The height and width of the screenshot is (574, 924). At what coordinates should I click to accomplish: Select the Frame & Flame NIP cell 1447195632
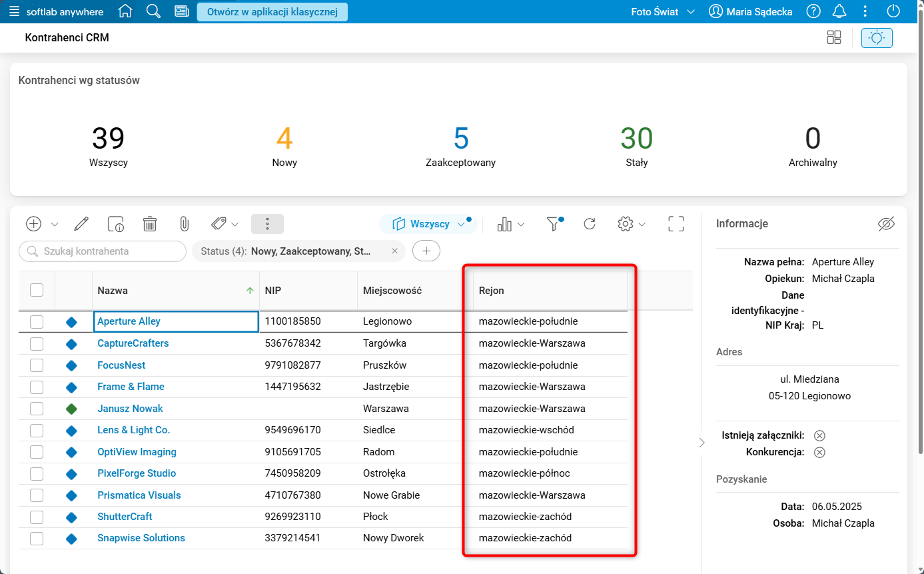(308, 387)
